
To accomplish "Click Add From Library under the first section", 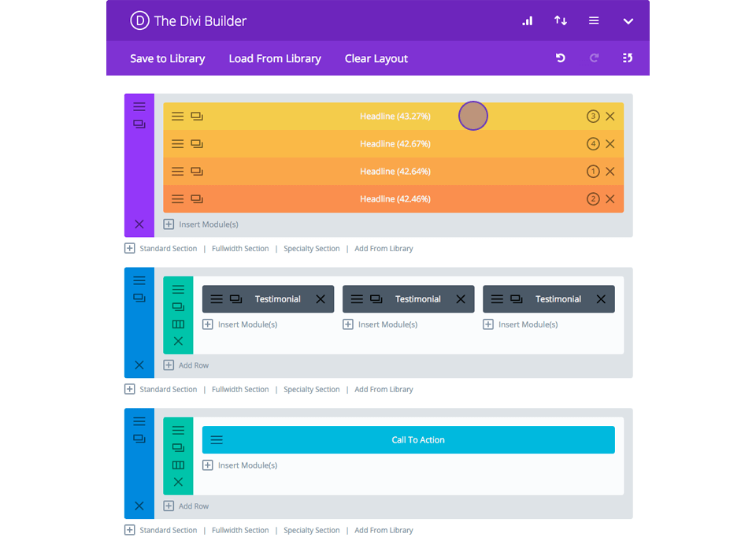I will pos(384,248).
